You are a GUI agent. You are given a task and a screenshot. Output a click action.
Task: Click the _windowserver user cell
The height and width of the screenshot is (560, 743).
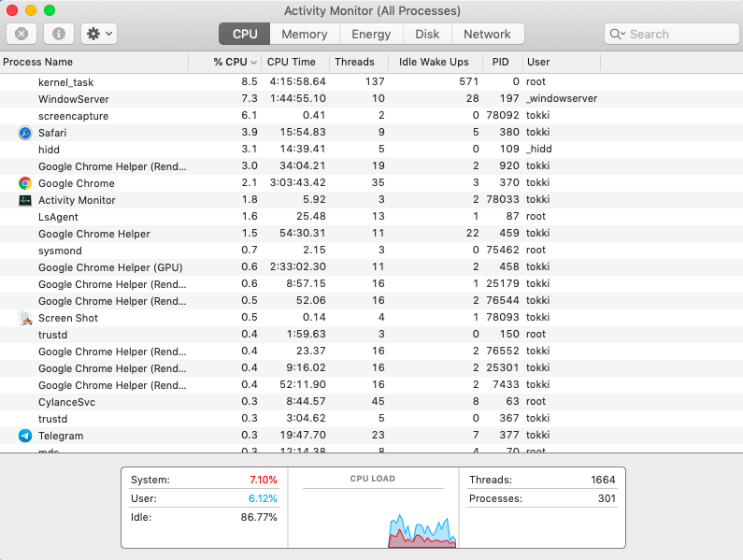coord(562,98)
